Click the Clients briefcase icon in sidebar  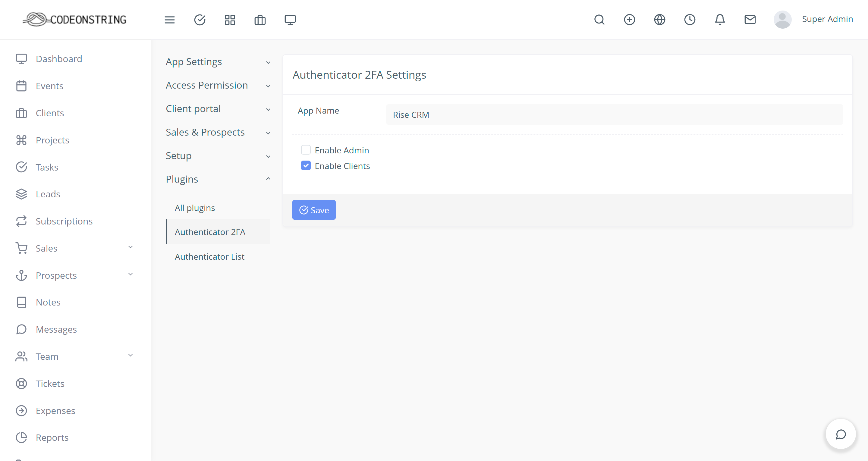(21, 113)
